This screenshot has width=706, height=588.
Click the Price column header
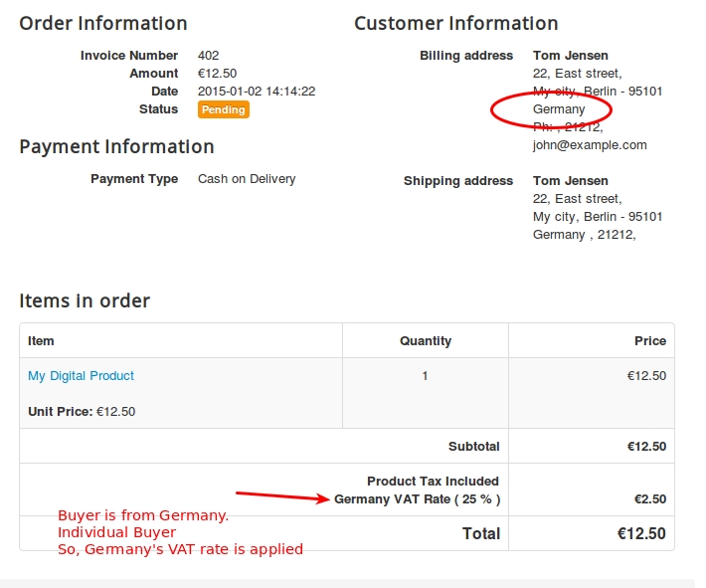tap(650, 341)
